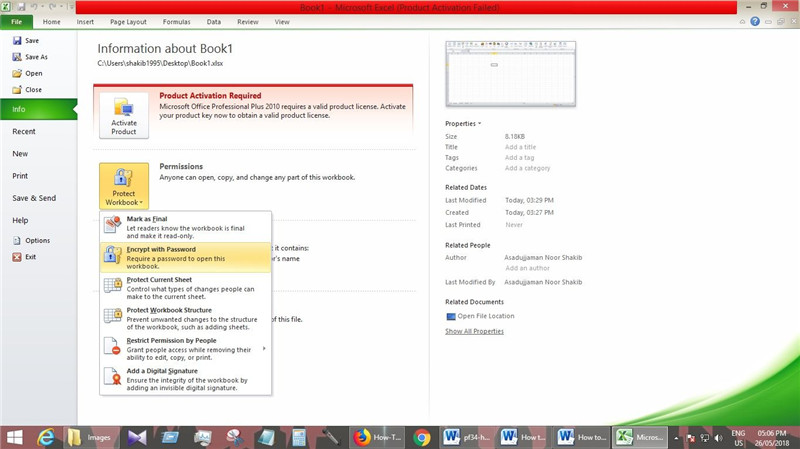
Task: Click the Excel taskbar button
Action: click(x=640, y=437)
